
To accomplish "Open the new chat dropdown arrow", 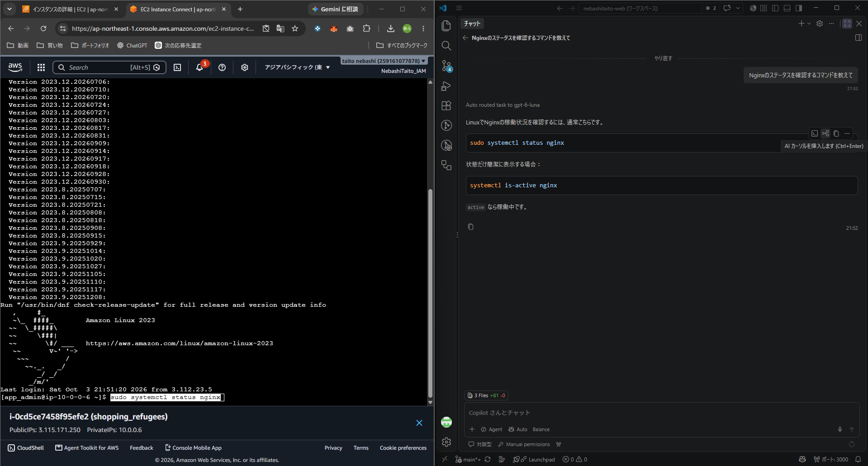I will [809, 24].
